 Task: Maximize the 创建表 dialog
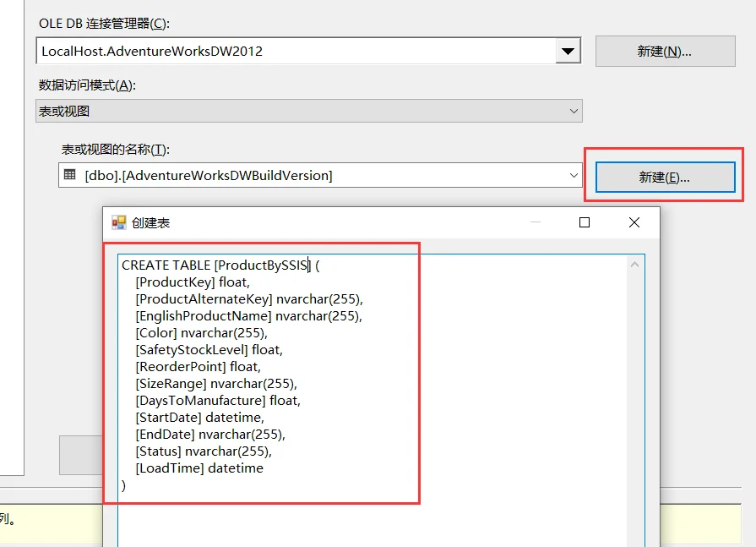coord(585,222)
